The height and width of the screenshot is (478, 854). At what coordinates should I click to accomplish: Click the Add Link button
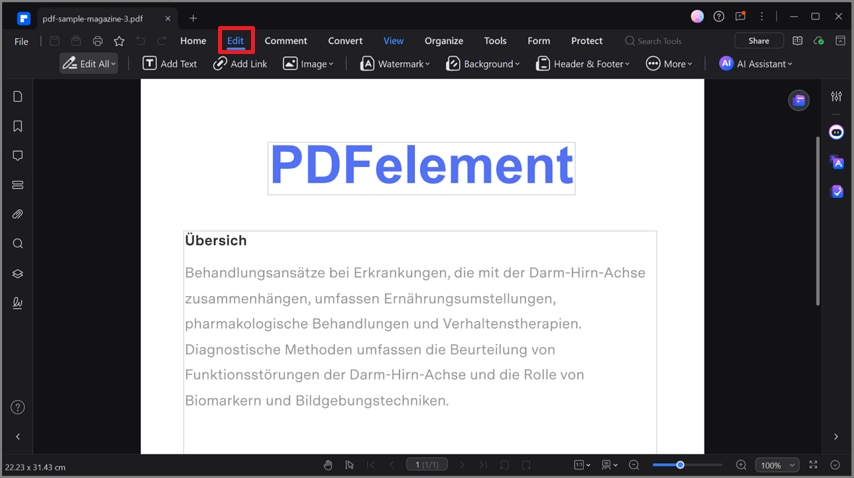tap(240, 64)
